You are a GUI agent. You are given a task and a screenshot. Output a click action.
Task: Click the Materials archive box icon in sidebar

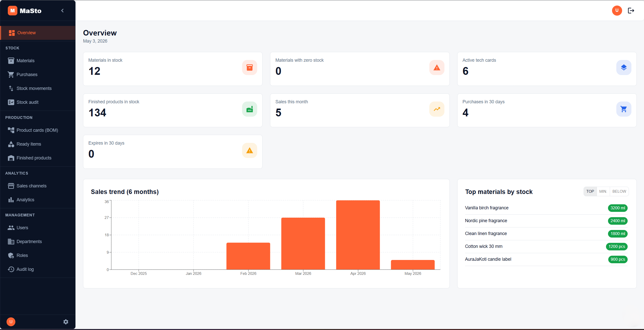(x=11, y=61)
